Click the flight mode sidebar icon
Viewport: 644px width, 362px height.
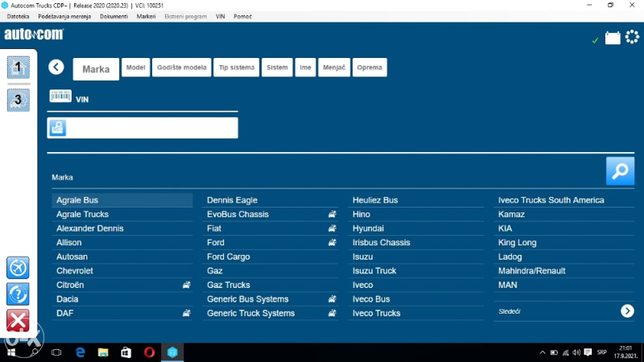pyautogui.click(x=18, y=267)
